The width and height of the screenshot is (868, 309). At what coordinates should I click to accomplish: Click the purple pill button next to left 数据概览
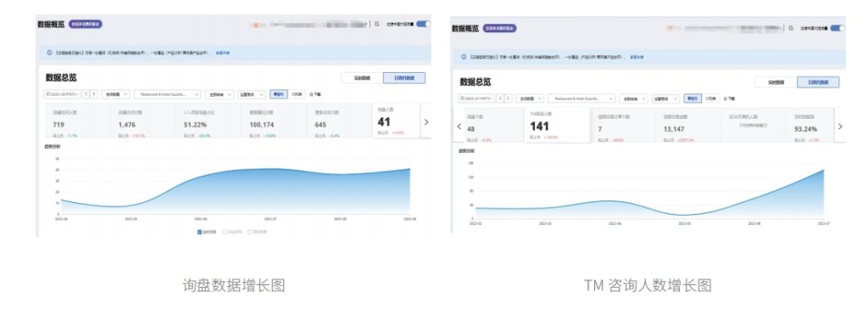pyautogui.click(x=86, y=25)
